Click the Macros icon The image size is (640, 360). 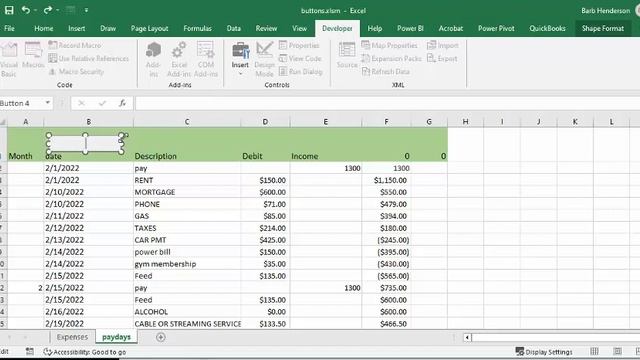[33, 55]
